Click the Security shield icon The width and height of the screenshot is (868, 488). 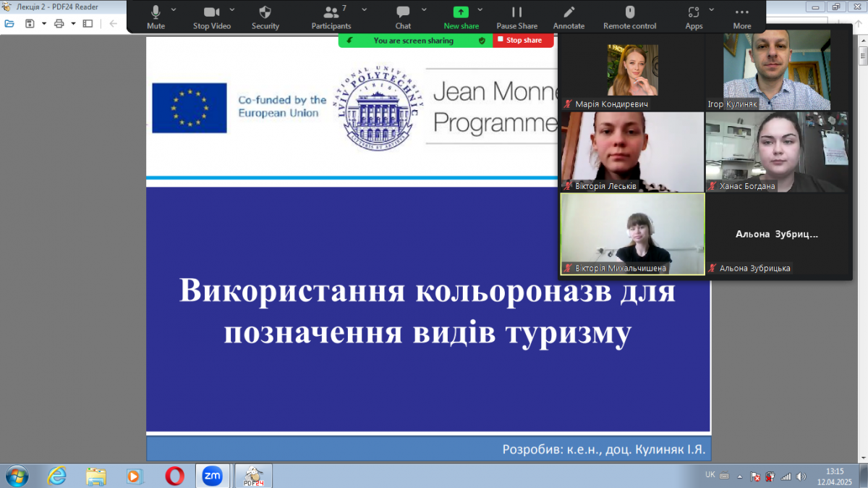[x=265, y=12]
